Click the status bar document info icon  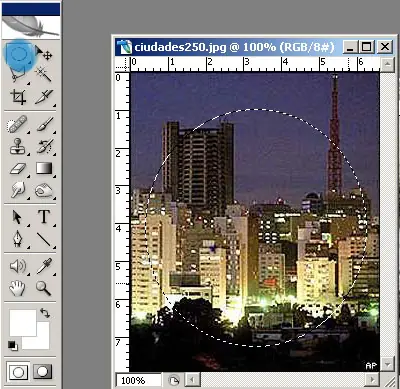(x=173, y=380)
